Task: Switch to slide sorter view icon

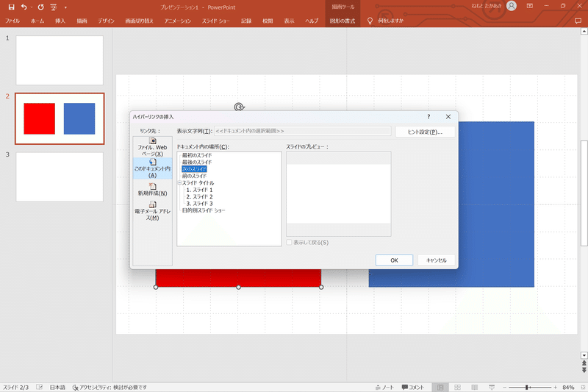Action: pos(457,387)
